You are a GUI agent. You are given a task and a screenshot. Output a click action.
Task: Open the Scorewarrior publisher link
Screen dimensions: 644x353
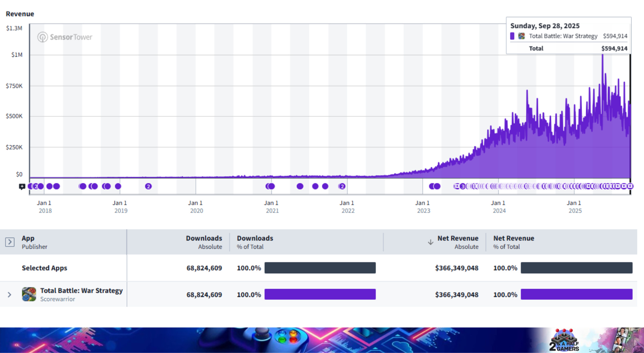tap(58, 299)
